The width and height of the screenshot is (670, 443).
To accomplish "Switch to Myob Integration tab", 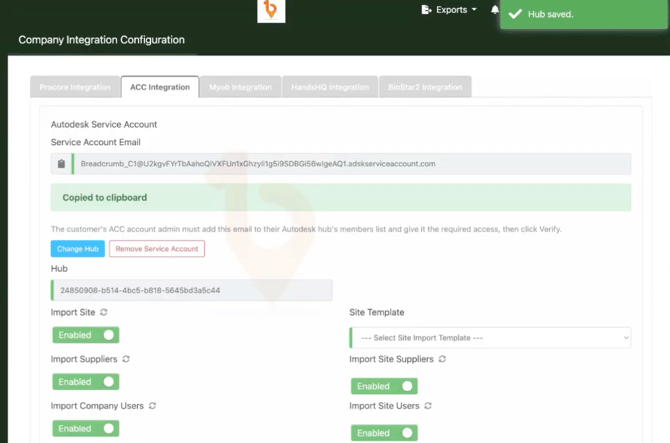I will point(240,87).
